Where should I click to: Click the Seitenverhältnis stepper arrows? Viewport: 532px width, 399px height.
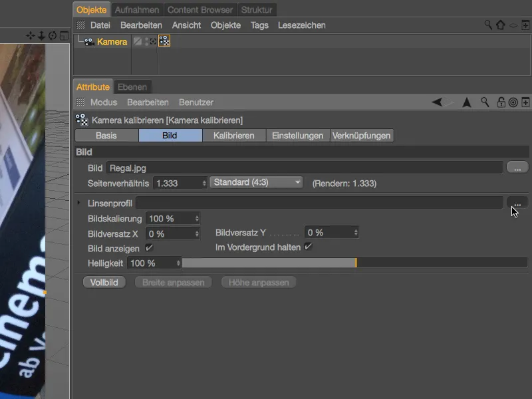click(x=204, y=184)
